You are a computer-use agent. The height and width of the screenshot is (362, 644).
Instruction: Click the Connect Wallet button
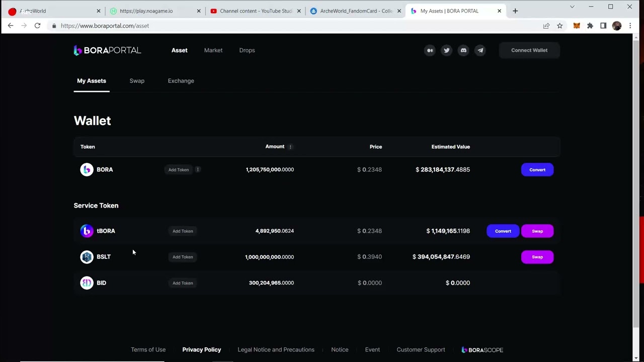coord(529,50)
